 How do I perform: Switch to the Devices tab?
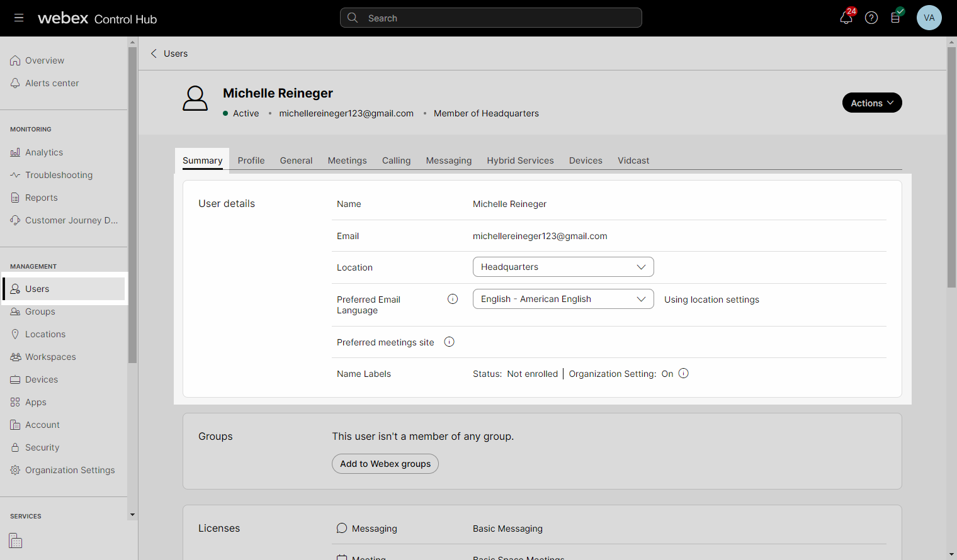(x=586, y=160)
